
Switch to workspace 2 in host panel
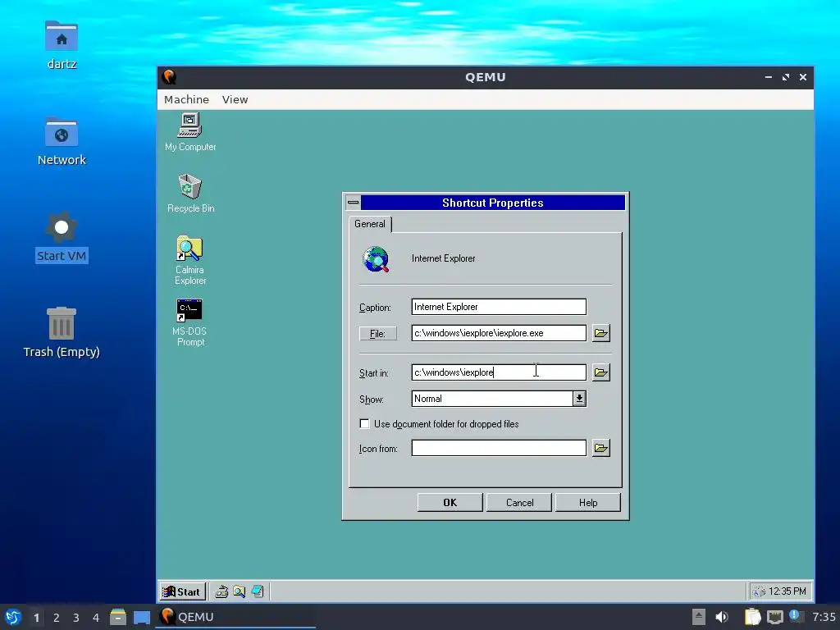[57, 618]
